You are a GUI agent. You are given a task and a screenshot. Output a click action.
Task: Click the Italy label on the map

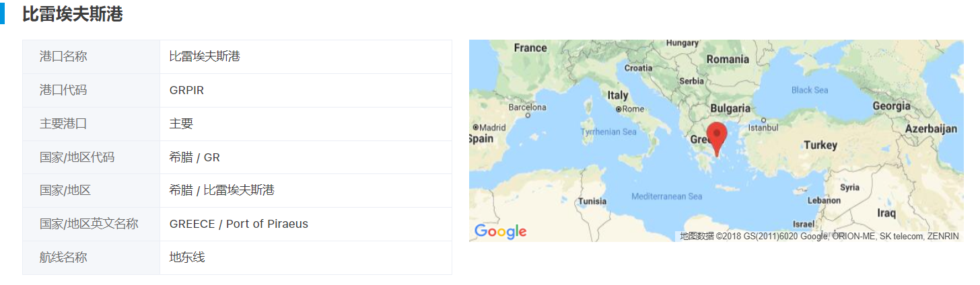click(617, 95)
